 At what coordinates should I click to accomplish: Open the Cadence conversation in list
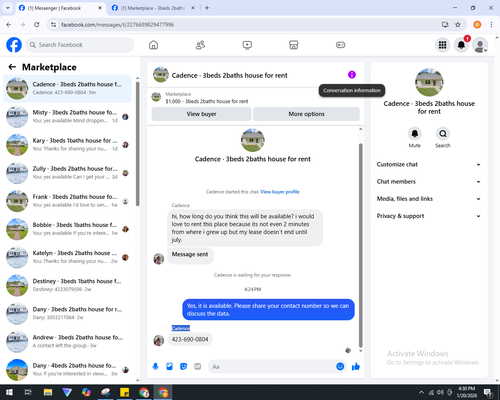[x=68, y=89]
